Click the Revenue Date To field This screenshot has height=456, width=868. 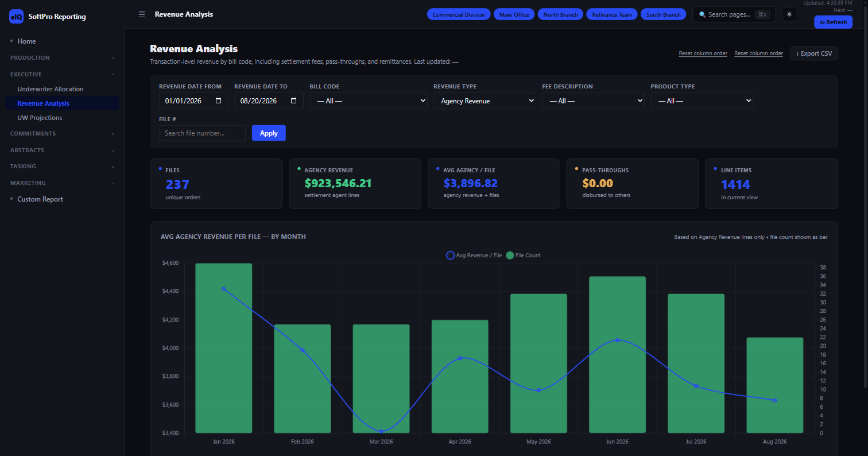pyautogui.click(x=269, y=101)
